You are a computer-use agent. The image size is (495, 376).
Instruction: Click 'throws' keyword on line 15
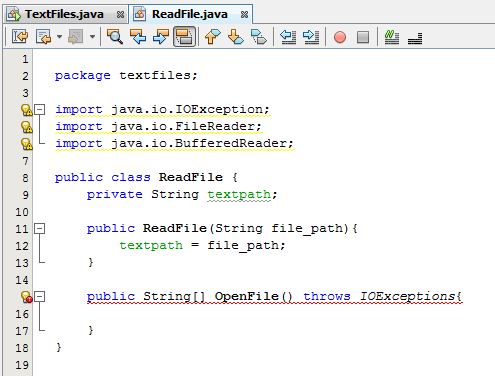327,296
